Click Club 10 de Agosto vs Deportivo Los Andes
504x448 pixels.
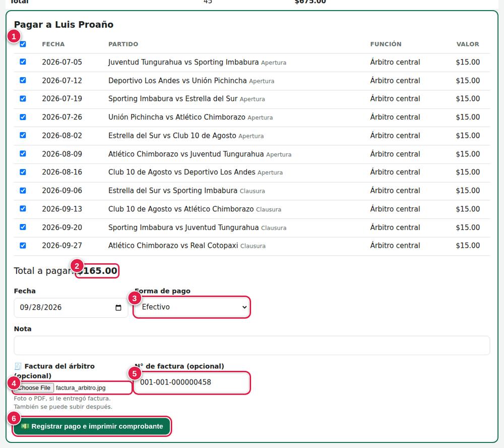pos(181,172)
